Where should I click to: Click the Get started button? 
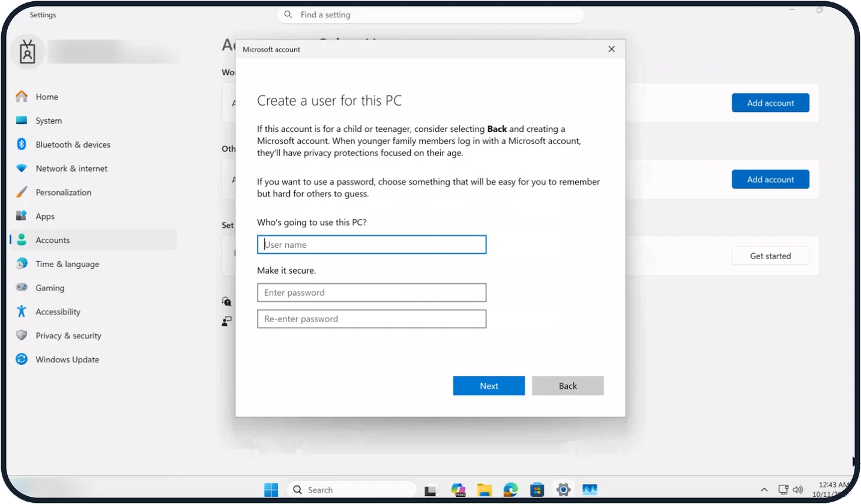click(770, 256)
